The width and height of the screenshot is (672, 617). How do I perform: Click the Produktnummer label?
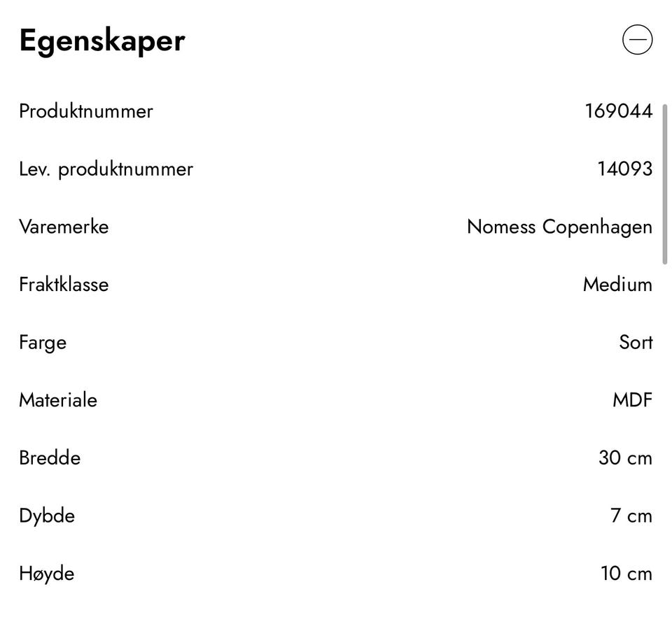85,111
